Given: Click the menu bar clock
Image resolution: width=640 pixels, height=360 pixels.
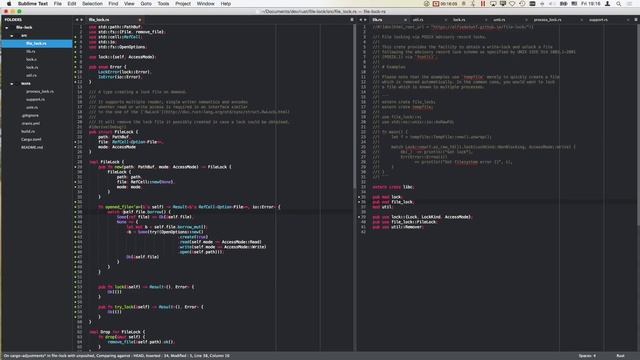Looking at the screenshot, I should coord(591,4).
